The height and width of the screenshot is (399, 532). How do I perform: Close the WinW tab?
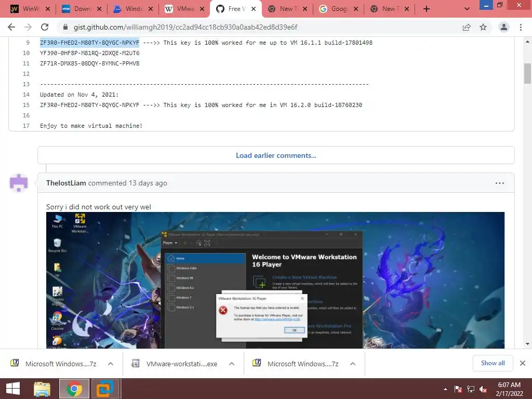[48, 9]
